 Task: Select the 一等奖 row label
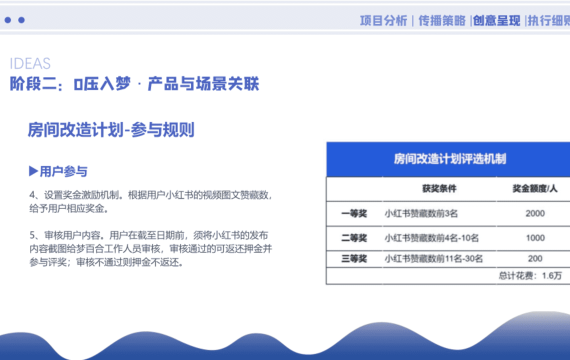pos(354,213)
